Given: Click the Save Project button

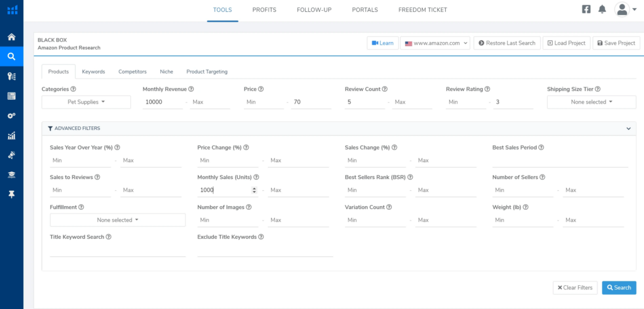Looking at the screenshot, I should 616,43.
